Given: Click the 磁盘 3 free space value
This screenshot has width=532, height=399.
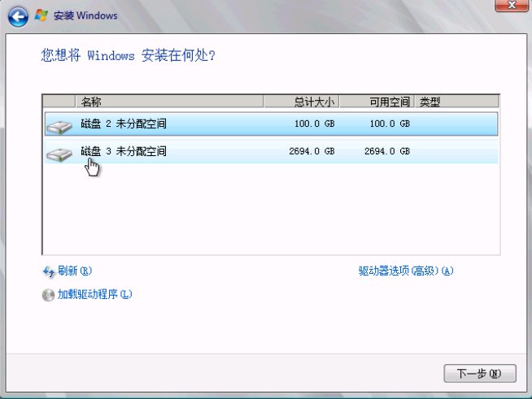Looking at the screenshot, I should (386, 152).
